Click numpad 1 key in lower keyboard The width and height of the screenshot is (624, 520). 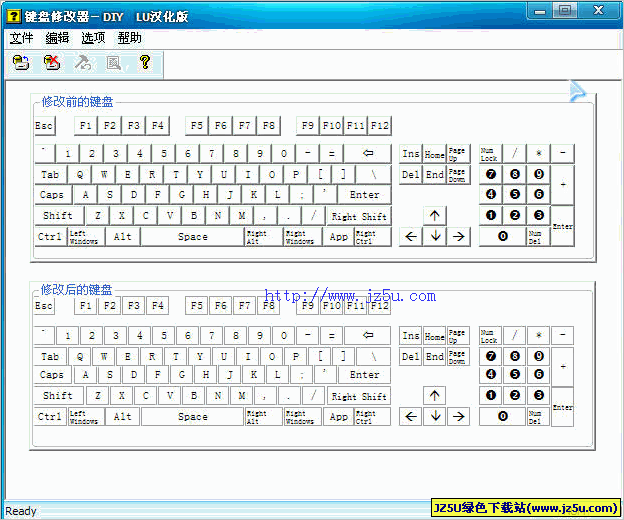[491, 395]
